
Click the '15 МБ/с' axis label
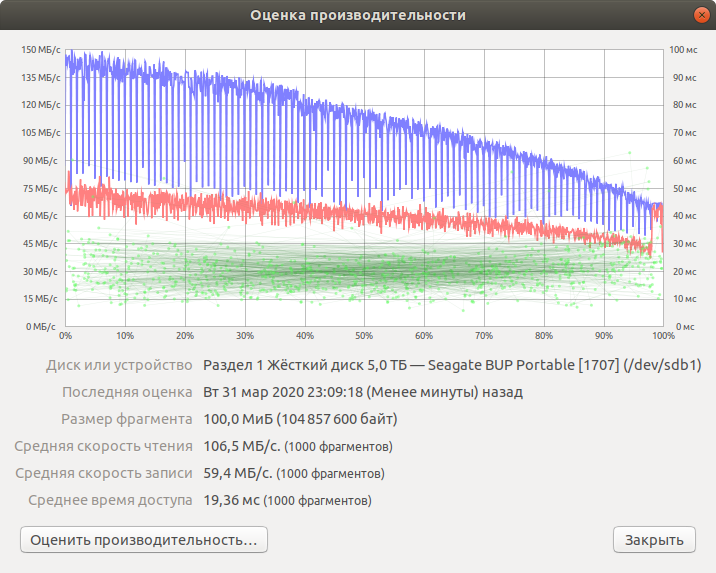[x=41, y=299]
